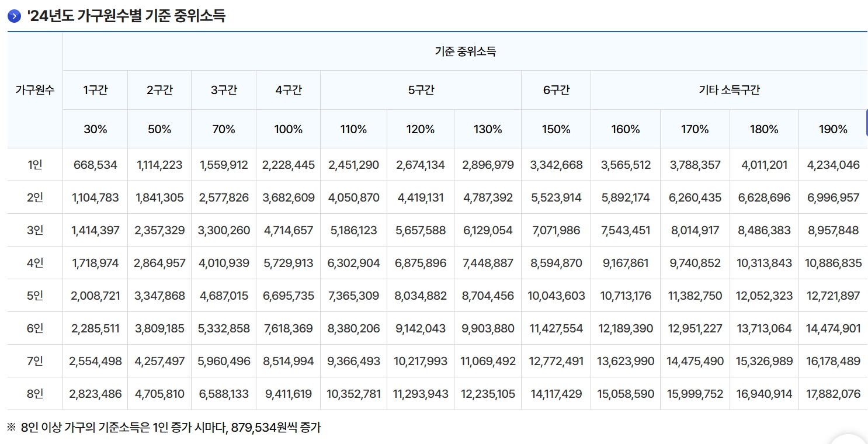This screenshot has height=444, width=868.
Task: Select the 가구원수 column header
Action: [x=35, y=90]
